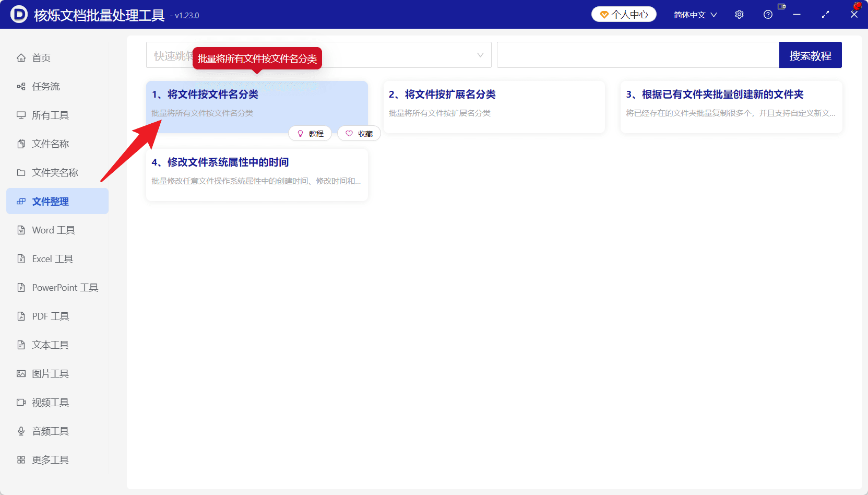Click the Excel document icon in sidebar
868x495 pixels.
(21, 259)
